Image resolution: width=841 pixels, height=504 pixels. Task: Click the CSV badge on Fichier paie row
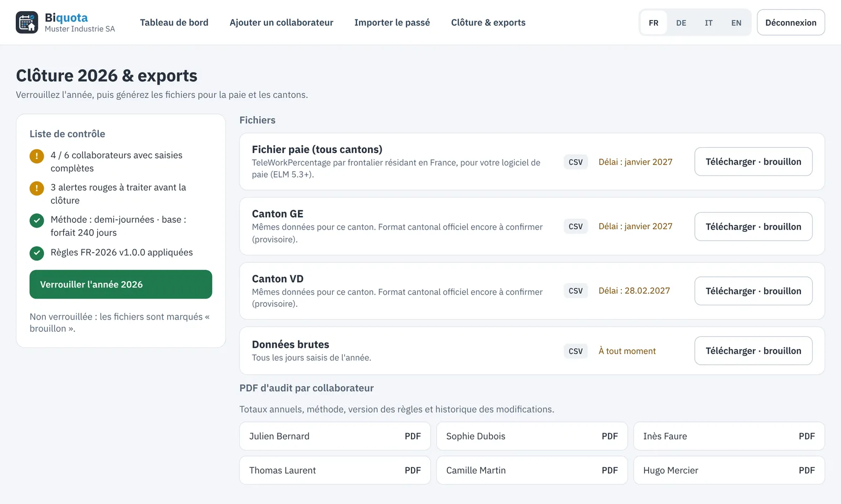click(576, 162)
